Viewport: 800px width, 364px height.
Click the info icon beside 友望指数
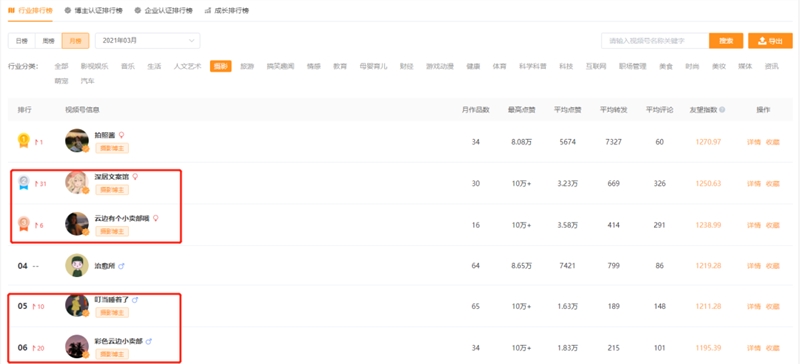722,110
